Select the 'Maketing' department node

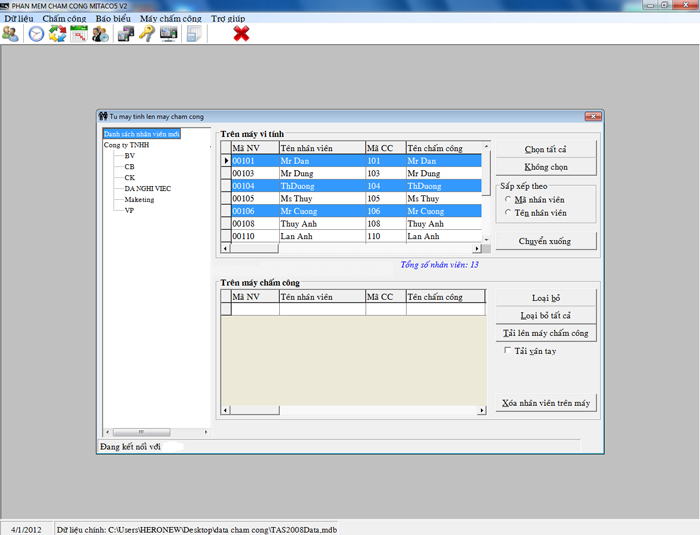click(139, 199)
